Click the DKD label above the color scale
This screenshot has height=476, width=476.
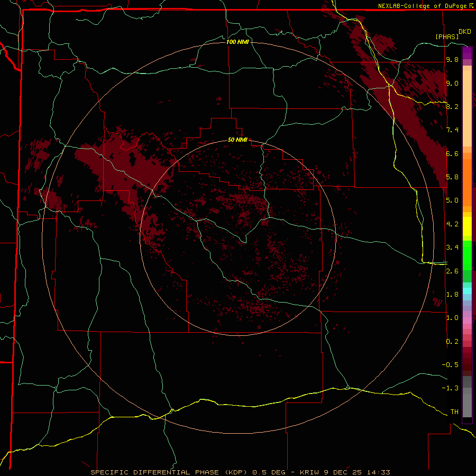[464, 31]
